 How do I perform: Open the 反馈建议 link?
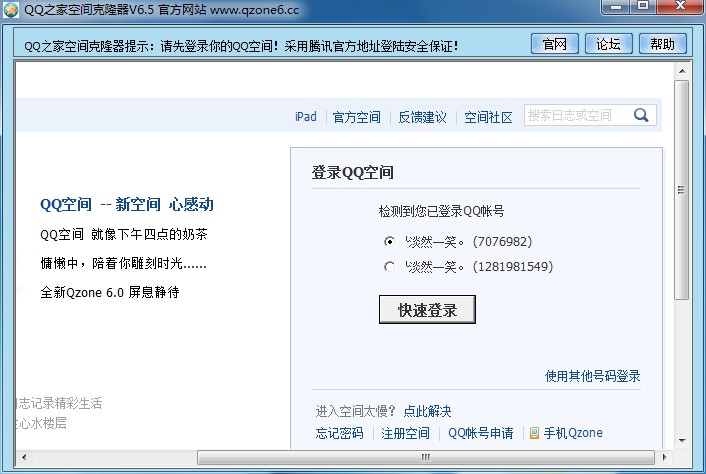[x=422, y=117]
